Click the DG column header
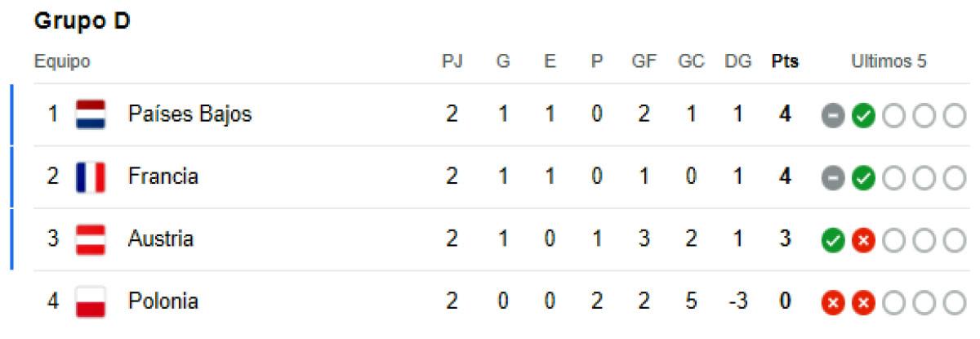 (x=737, y=62)
